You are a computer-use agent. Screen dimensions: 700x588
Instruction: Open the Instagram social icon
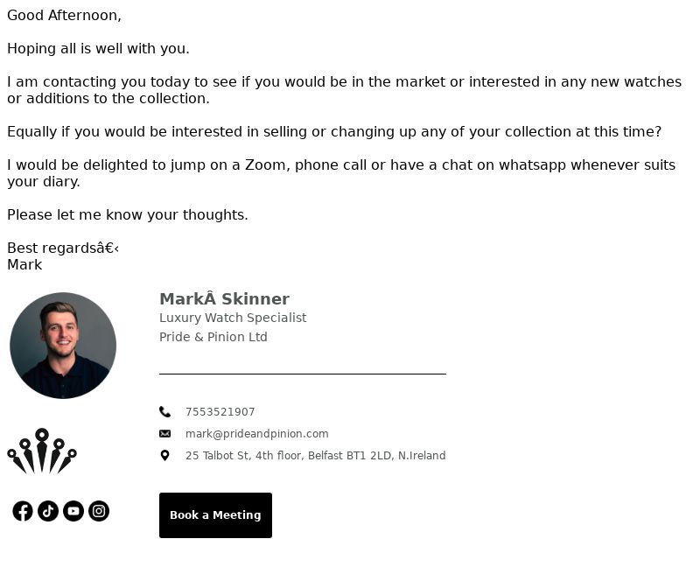(x=99, y=511)
